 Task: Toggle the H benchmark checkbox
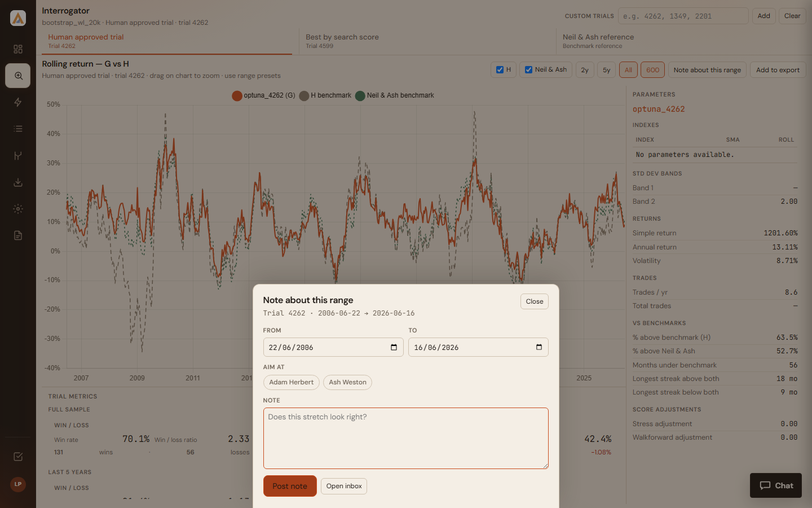pyautogui.click(x=500, y=70)
